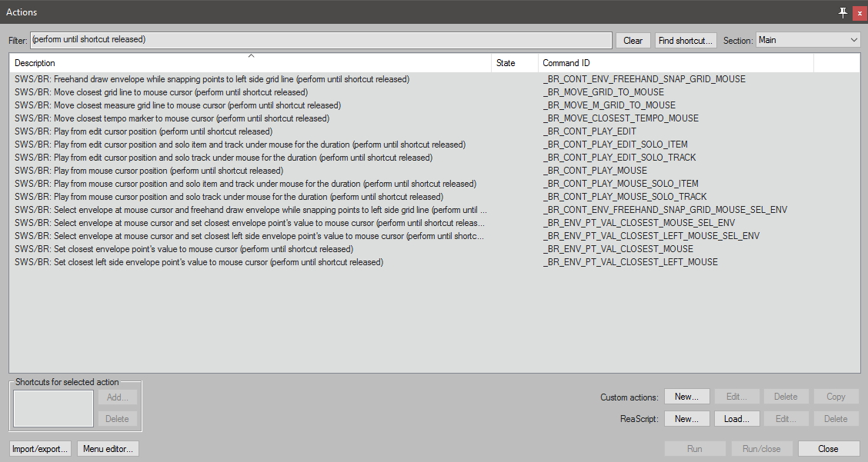Sort the list by State column
Screen dimensions: 868x462
pyautogui.click(x=514, y=63)
